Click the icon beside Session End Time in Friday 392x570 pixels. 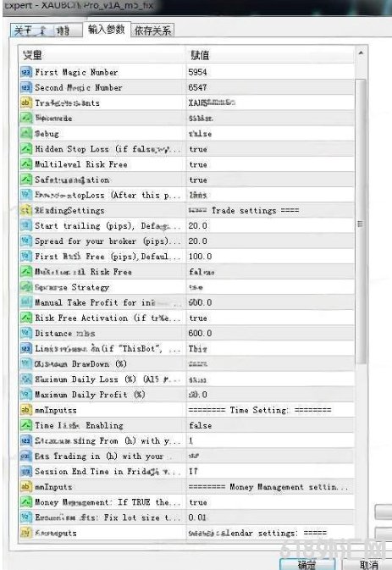point(26,471)
